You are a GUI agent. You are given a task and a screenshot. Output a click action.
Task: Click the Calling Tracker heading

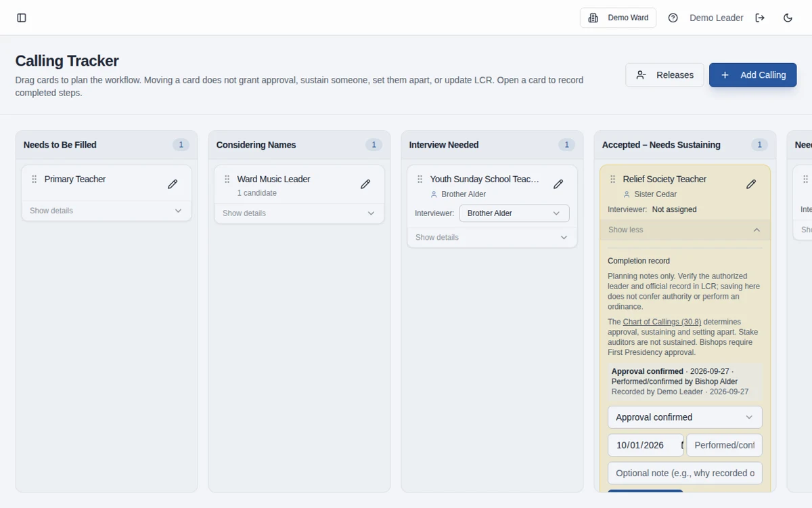[67, 61]
